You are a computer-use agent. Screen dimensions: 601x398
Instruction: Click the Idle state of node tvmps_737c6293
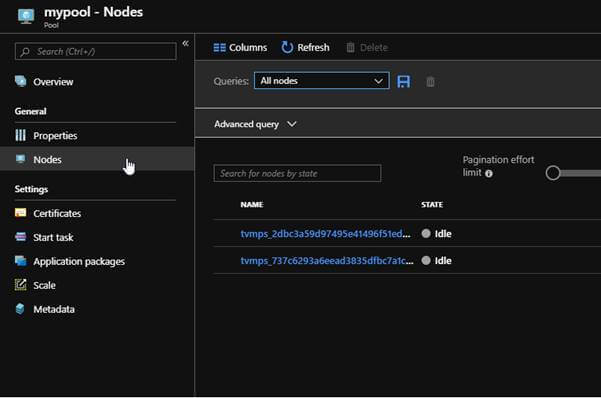point(443,261)
